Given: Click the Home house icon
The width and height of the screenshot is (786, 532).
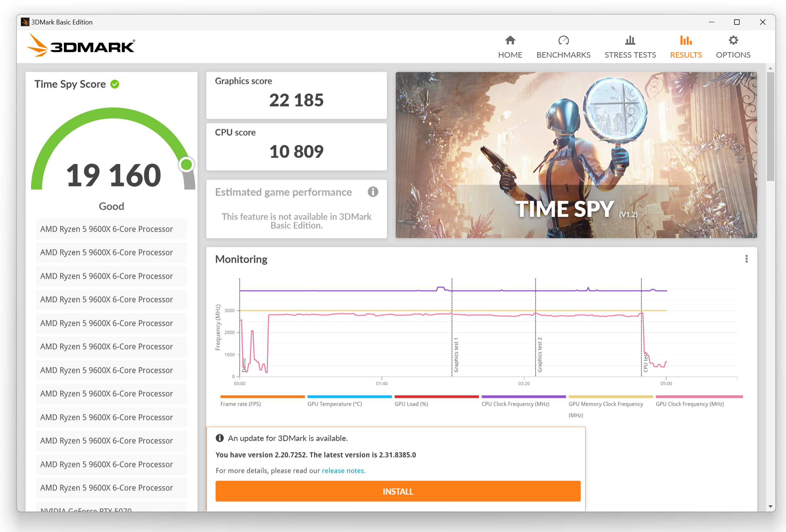Looking at the screenshot, I should 510,40.
